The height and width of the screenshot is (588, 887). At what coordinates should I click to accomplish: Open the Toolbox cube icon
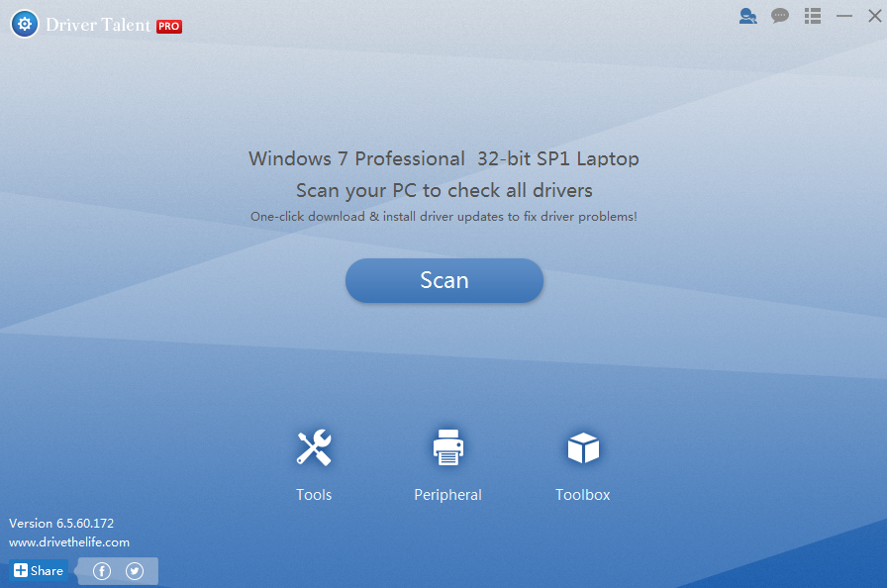pos(583,447)
